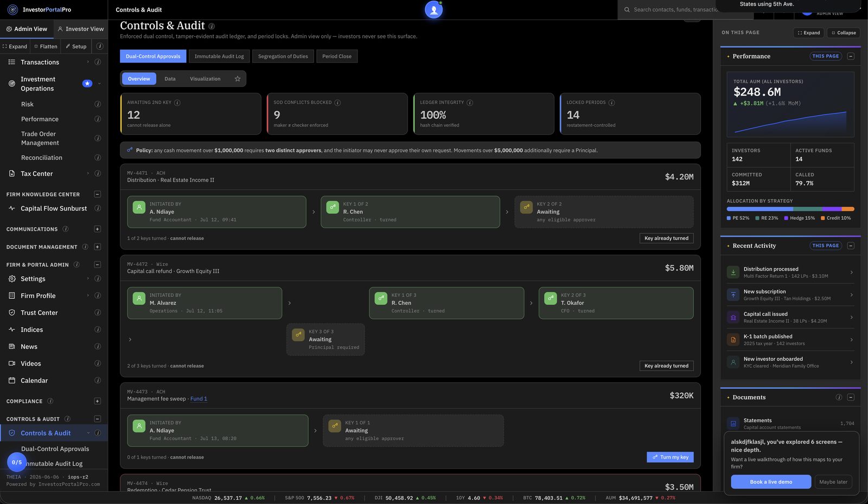Switch to Admin View
This screenshot has width=868, height=504.
tap(27, 29)
